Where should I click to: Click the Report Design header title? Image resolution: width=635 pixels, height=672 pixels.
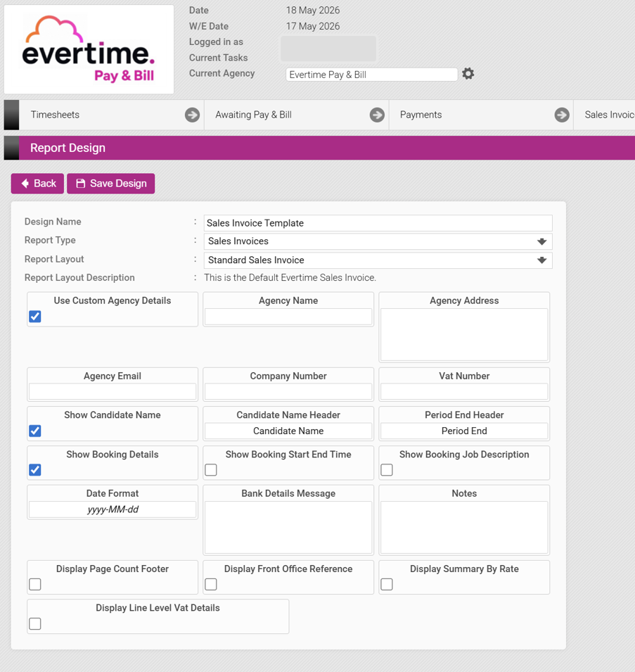(x=68, y=148)
